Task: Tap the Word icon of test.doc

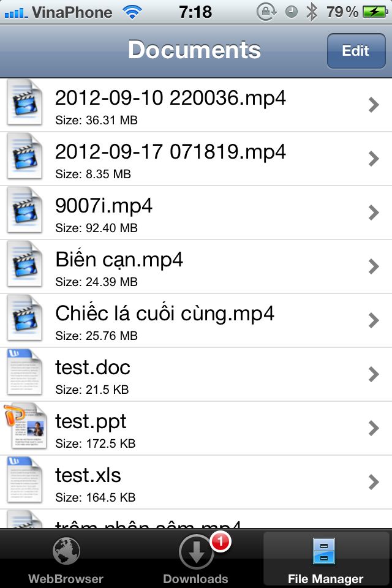Action: click(x=24, y=372)
